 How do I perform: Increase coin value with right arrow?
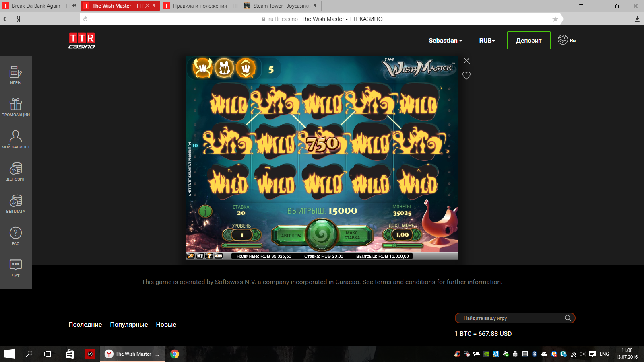click(417, 234)
